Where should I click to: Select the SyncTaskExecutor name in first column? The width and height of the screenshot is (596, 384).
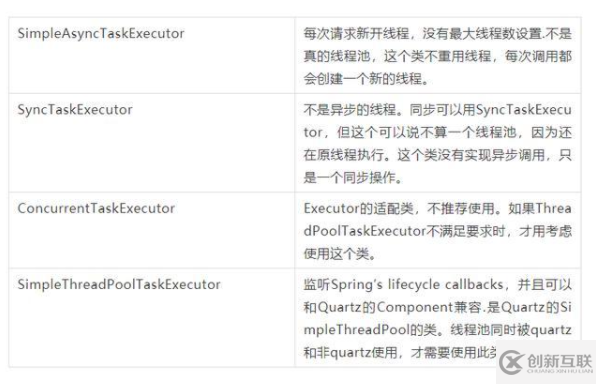pyautogui.click(x=75, y=109)
